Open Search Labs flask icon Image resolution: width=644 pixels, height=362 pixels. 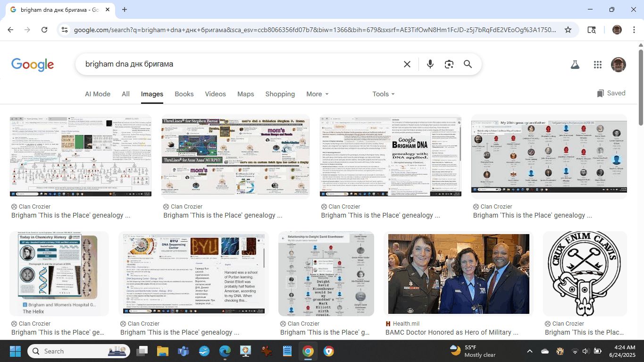tap(575, 65)
